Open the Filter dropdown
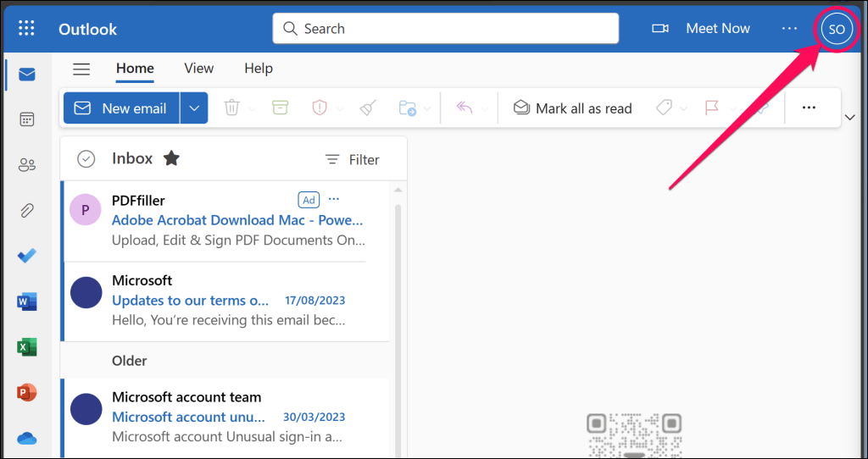 tap(352, 160)
